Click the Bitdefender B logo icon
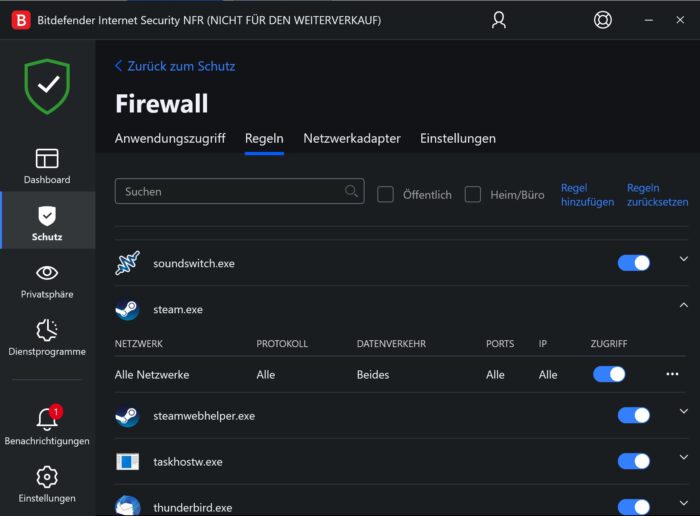 point(21,20)
